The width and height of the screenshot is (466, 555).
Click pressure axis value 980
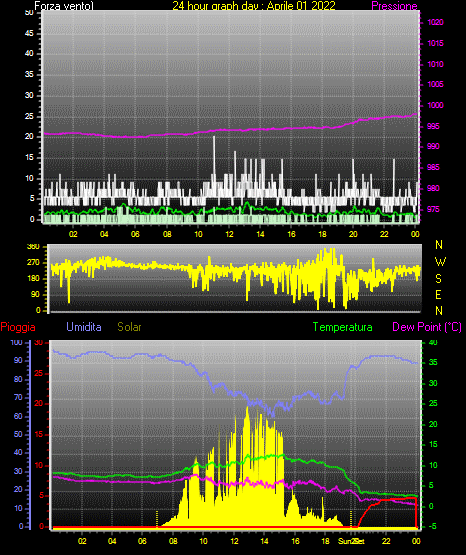click(433, 188)
